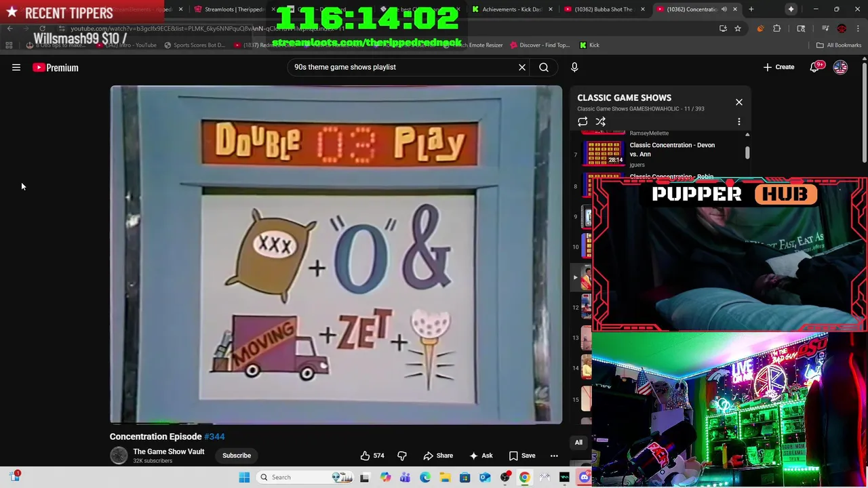Open playlist options three-dot menu

[739, 122]
